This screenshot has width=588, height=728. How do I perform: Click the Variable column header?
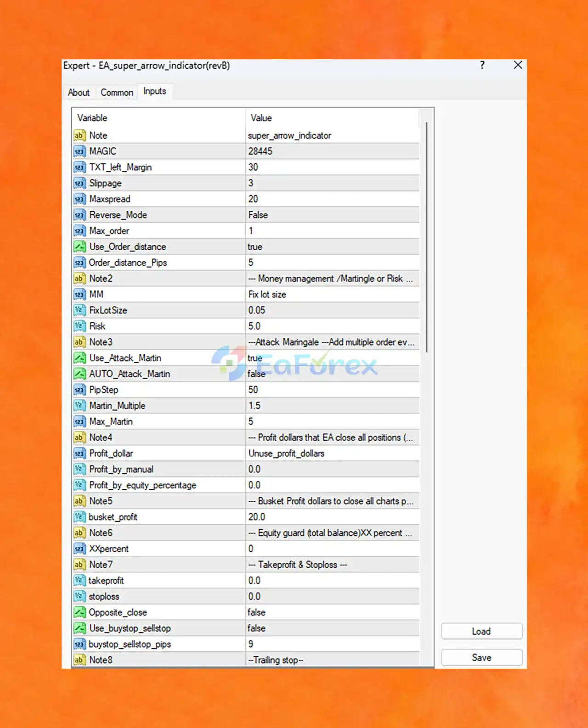[159, 118]
